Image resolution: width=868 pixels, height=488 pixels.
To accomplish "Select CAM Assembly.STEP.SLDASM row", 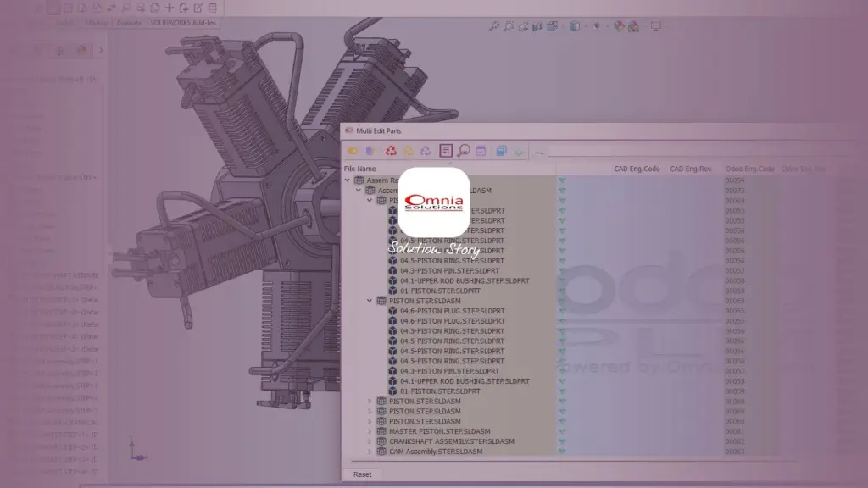I will coord(436,452).
